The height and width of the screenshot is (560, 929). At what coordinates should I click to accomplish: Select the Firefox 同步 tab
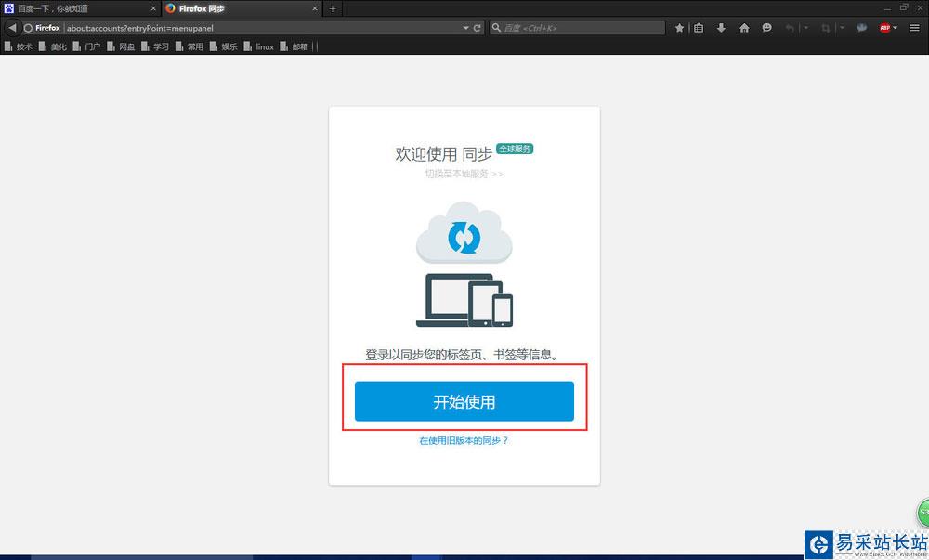(x=242, y=8)
